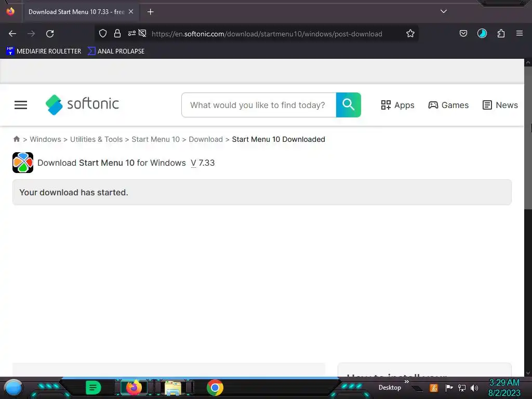Go back to the previous page
532x399 pixels.
pyautogui.click(x=12, y=34)
